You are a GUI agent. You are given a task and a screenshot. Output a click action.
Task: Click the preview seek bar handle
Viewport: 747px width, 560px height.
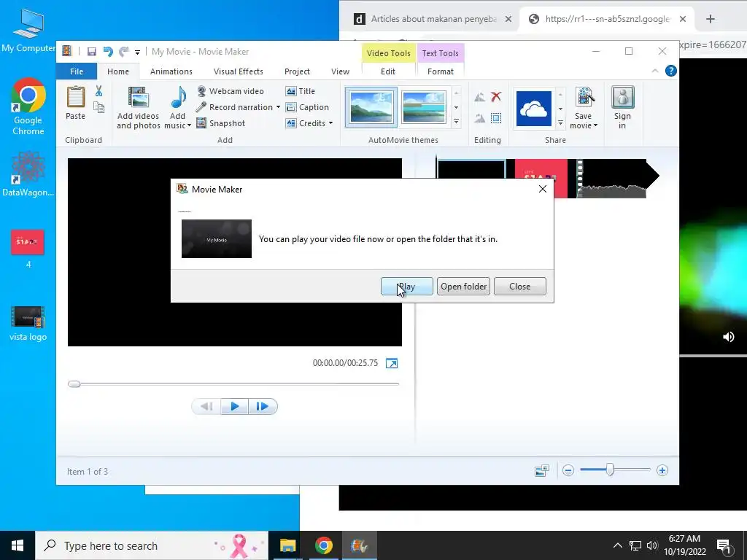[74, 384]
